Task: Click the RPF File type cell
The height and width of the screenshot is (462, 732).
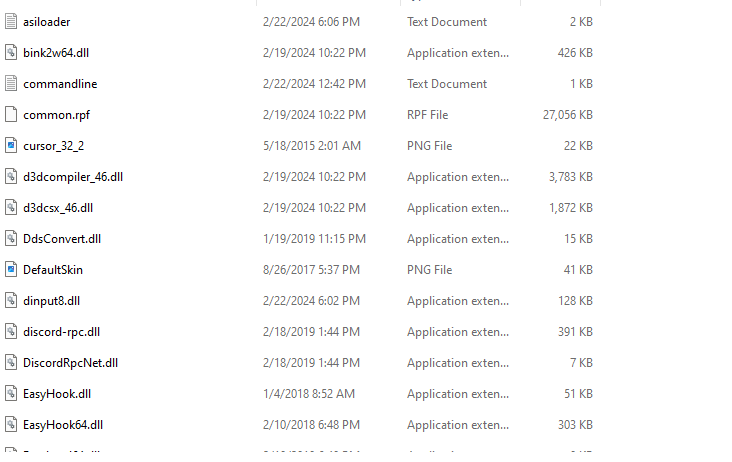Action: click(431, 115)
